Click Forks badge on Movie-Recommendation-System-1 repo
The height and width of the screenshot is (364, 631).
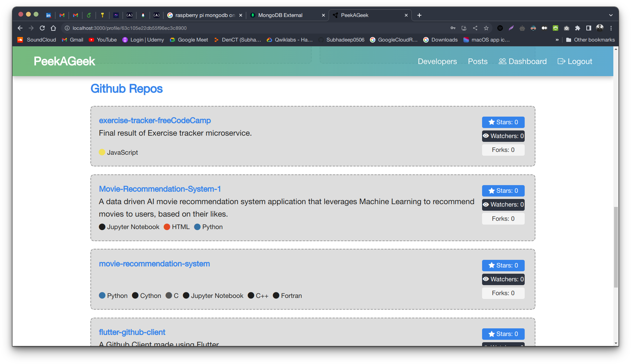tap(503, 219)
